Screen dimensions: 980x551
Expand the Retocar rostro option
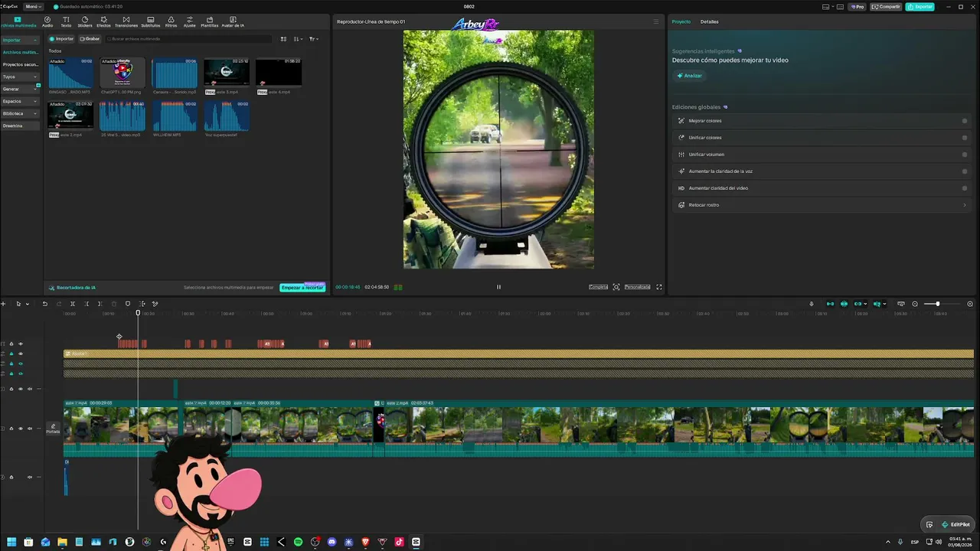pos(964,205)
